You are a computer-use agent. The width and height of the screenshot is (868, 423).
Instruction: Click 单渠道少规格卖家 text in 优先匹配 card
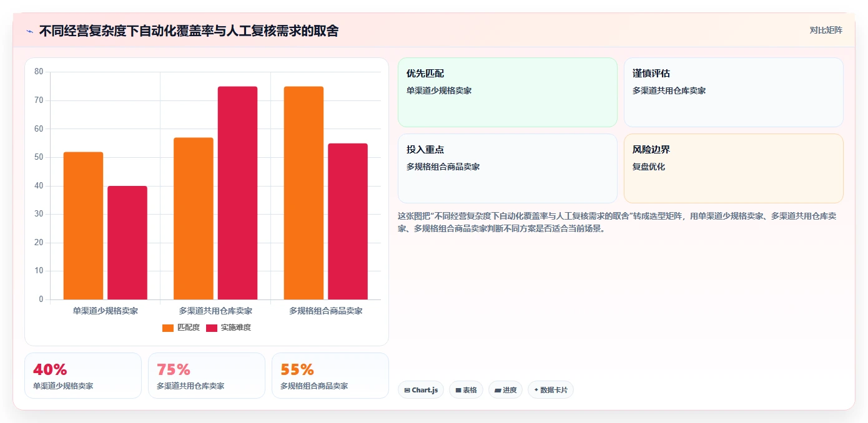click(439, 90)
